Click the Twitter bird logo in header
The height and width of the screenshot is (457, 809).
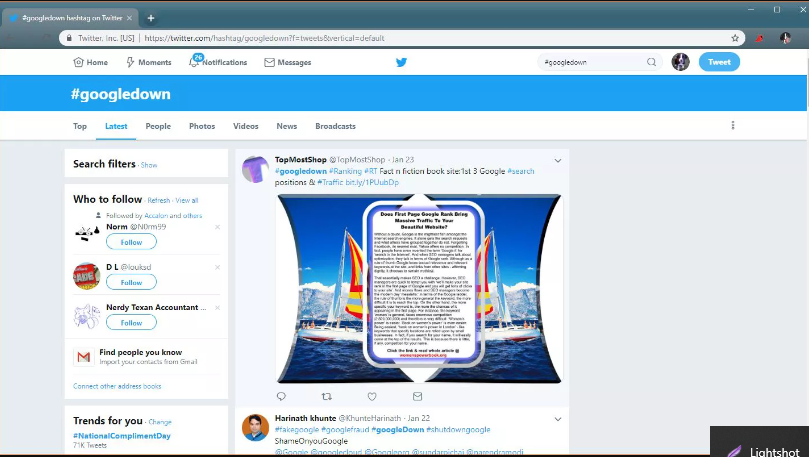[401, 62]
